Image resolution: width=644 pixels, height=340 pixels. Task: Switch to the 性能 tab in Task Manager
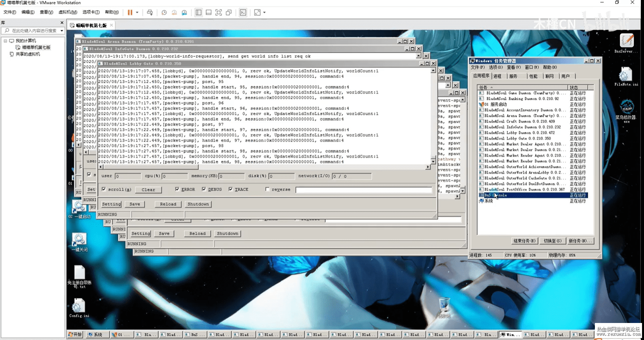(533, 76)
